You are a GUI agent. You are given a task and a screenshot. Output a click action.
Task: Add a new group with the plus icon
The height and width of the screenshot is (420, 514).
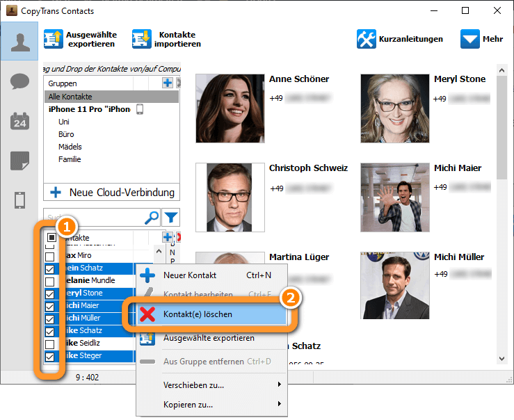168,83
